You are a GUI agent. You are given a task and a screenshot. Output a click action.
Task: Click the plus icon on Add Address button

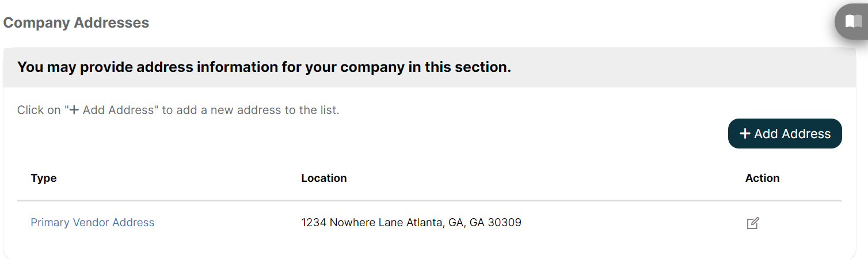pyautogui.click(x=745, y=134)
